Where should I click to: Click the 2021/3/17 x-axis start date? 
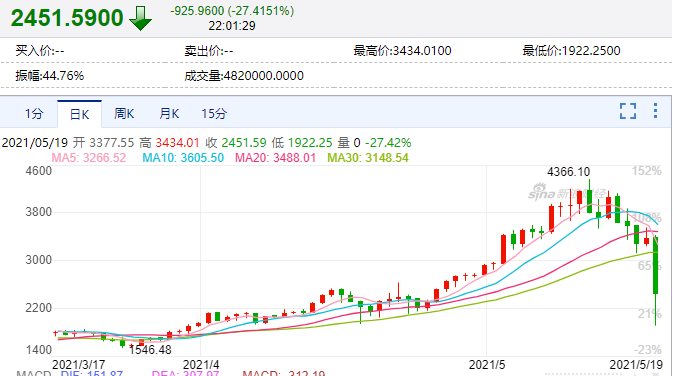point(79,365)
